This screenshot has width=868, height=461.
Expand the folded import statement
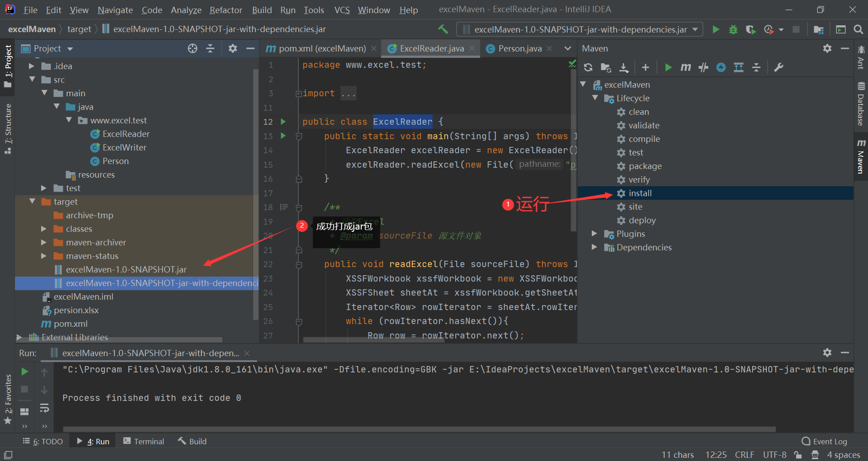click(x=298, y=94)
